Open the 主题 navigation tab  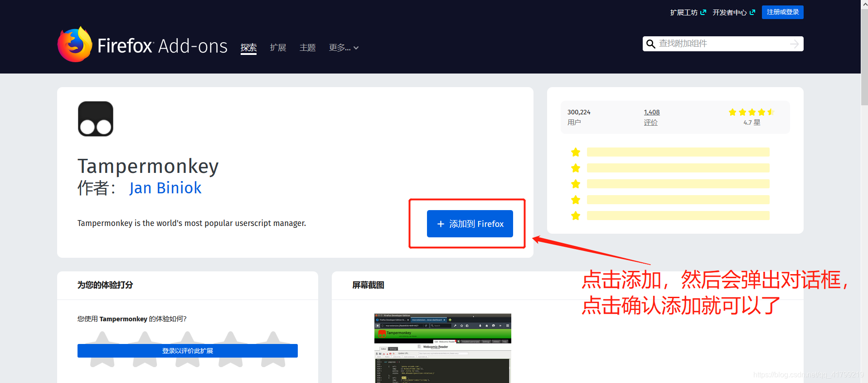point(307,48)
